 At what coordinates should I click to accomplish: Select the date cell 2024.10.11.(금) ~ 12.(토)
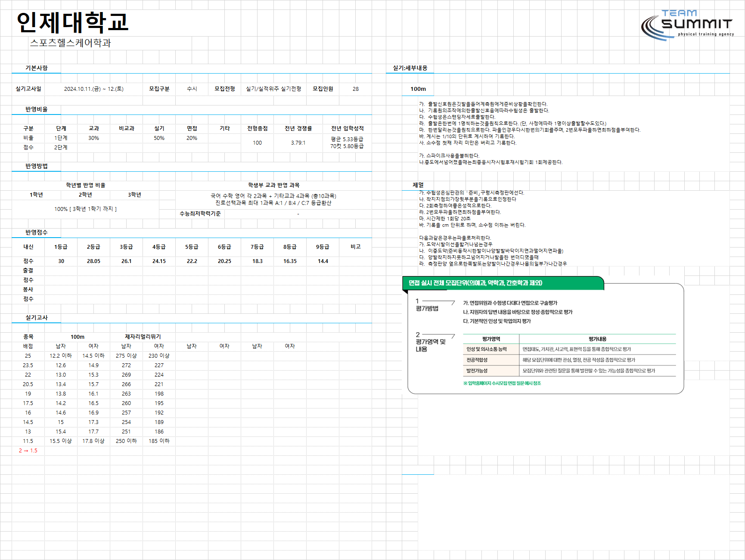94,89
